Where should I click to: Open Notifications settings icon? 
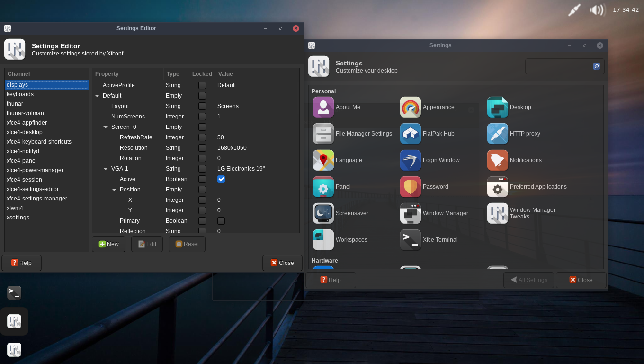click(x=498, y=160)
